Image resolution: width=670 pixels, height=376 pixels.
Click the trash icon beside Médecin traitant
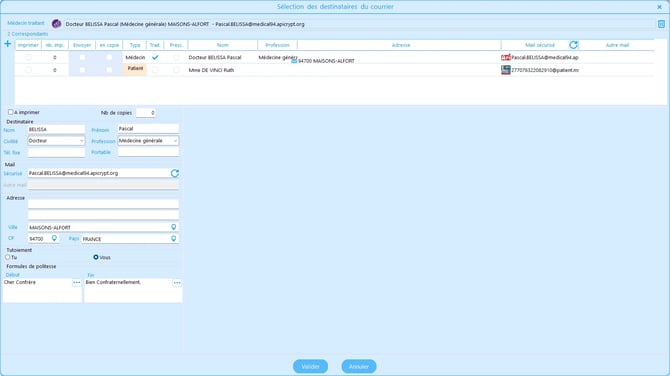[x=661, y=24]
